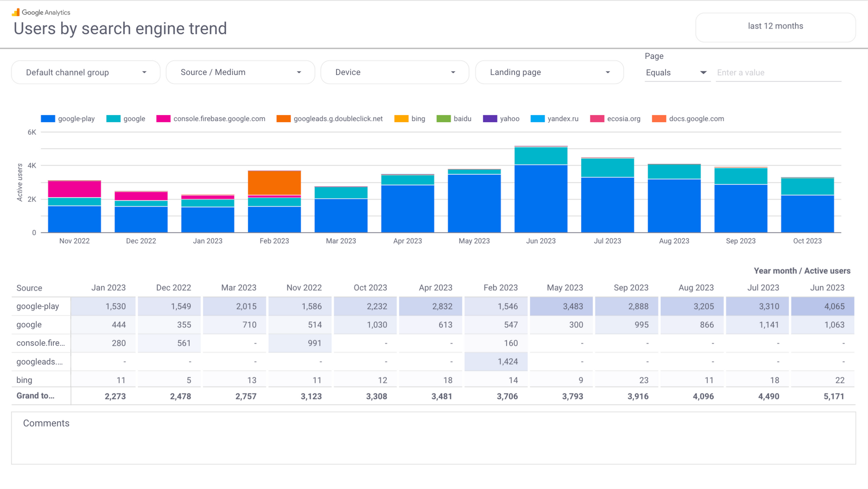Click the ecosia.org legend swatch
Screen dimensions: 868x489
point(597,119)
